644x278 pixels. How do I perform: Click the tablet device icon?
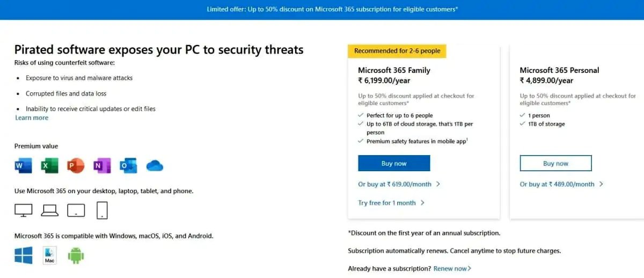point(76,210)
